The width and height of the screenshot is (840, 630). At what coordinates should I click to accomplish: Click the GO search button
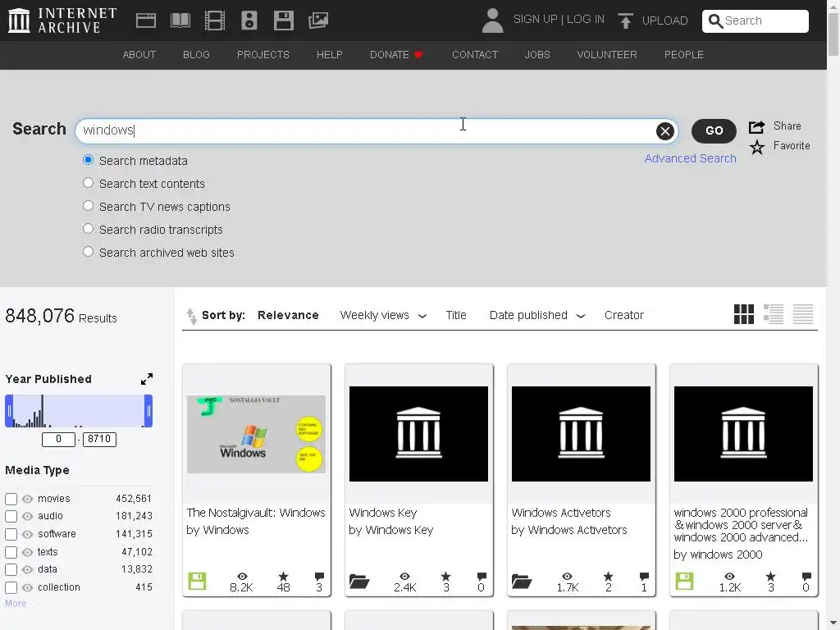(x=714, y=130)
